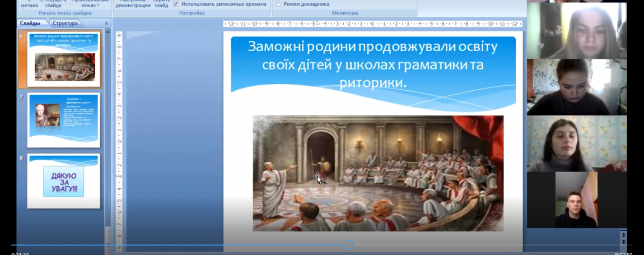Open the ДЯКУЮ ЗА УВАГУ slide thumbnail
Screen dimensions: 644x255
(63, 180)
